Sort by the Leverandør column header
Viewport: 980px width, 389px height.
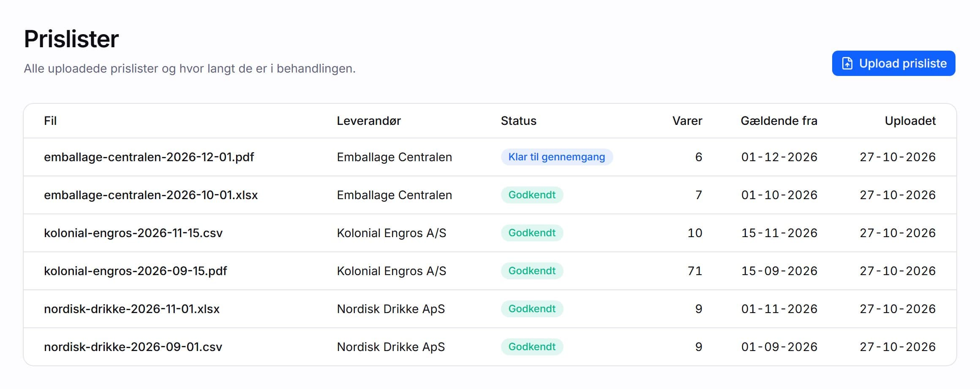coord(369,121)
